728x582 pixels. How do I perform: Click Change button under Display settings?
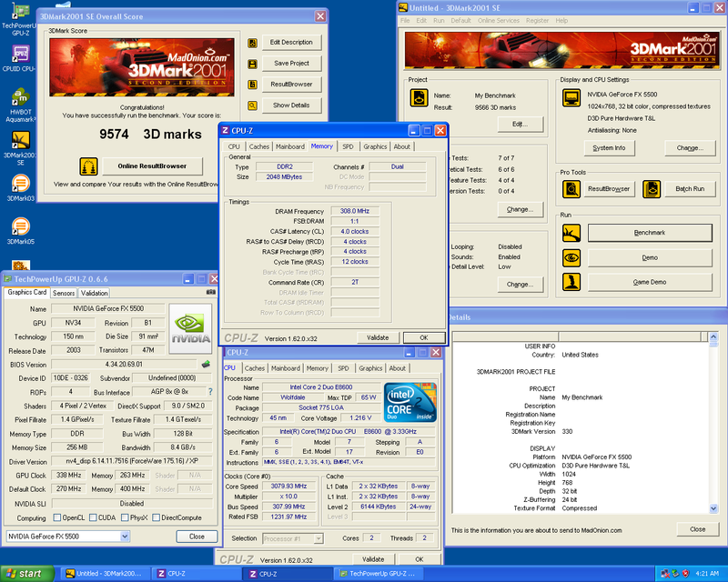pos(690,148)
